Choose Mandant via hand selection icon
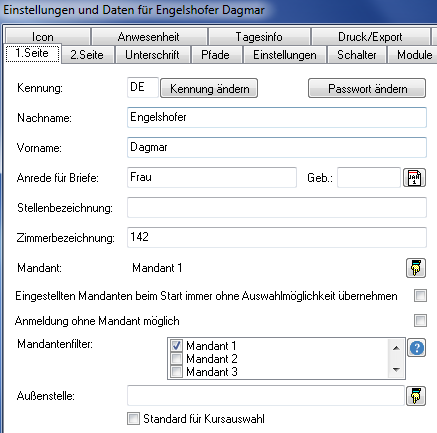Screen dimensions: 437x433 coord(416,268)
